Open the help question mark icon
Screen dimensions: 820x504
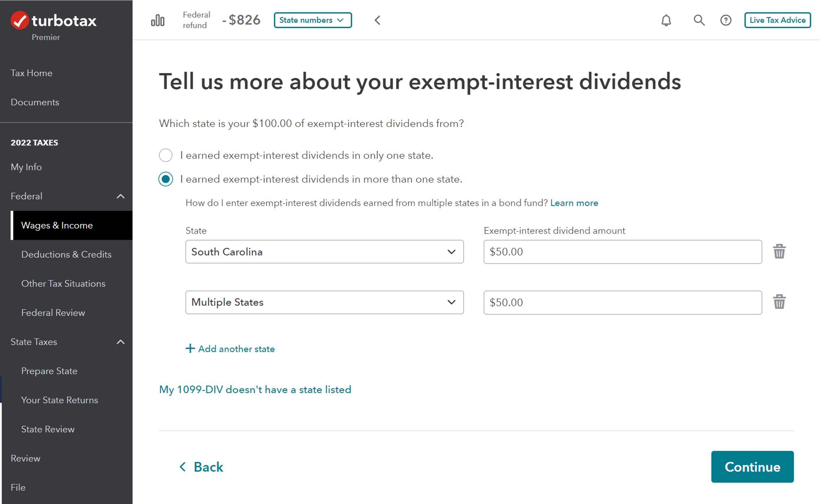click(x=725, y=20)
